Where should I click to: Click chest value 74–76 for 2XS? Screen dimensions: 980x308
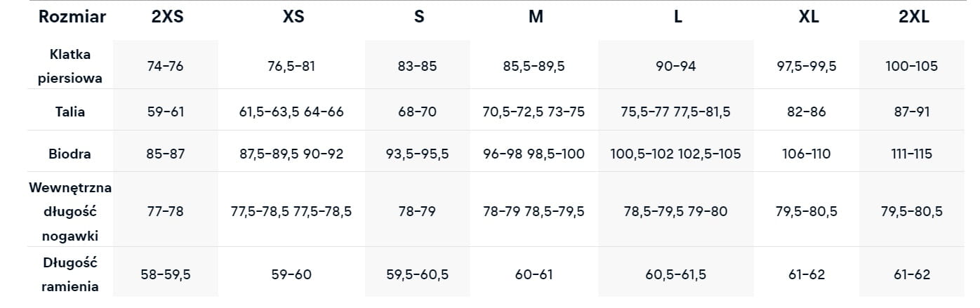click(x=166, y=67)
